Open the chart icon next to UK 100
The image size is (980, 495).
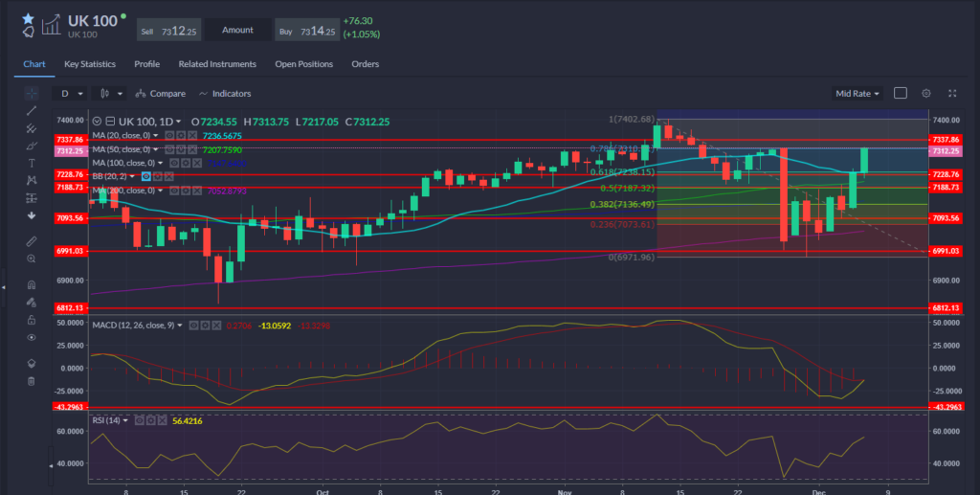click(x=51, y=25)
